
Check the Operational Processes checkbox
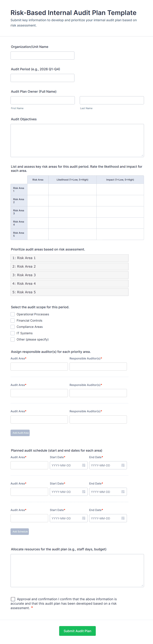tap(13, 314)
